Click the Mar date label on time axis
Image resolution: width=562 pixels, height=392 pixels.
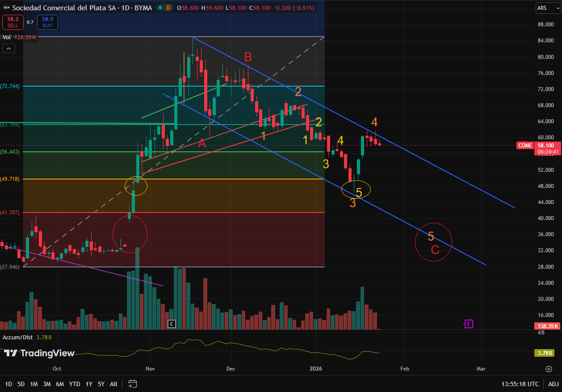coord(481,369)
